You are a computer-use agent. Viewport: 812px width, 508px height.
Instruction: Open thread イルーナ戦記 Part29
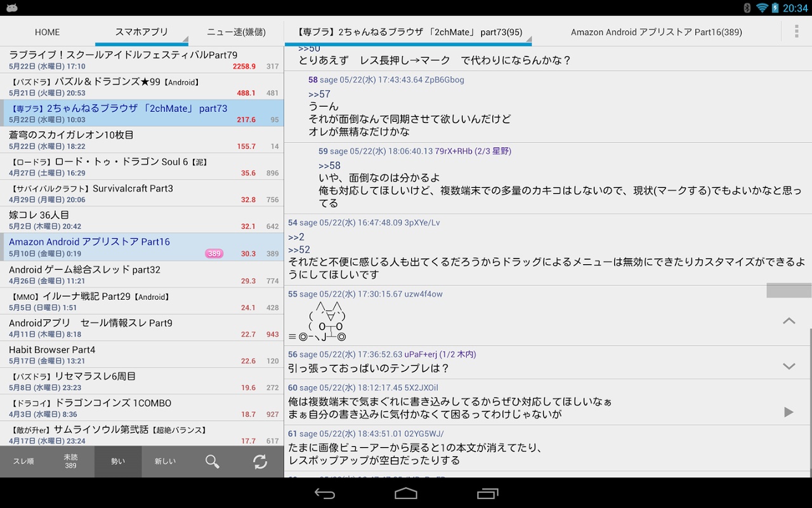click(141, 301)
